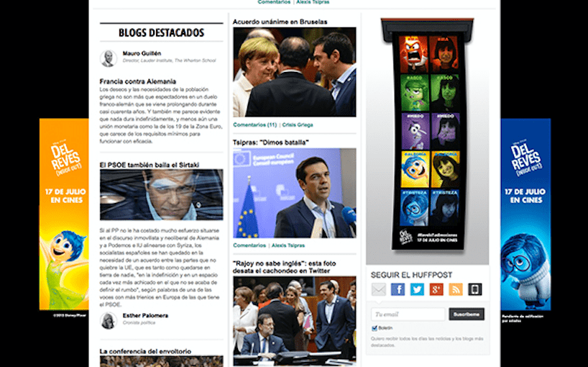Click the 'SEGUIR EL HUFFPOST' heading
The image size is (588, 367).
point(411,275)
